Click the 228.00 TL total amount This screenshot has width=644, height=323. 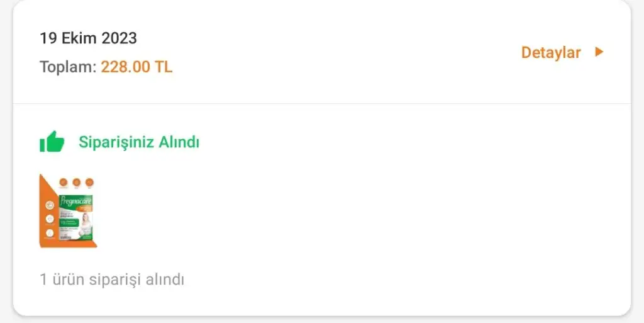point(136,67)
